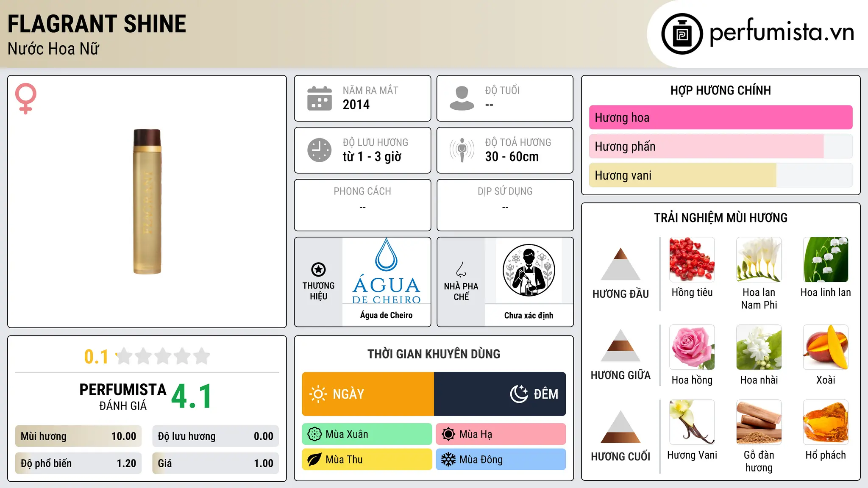The image size is (868, 488).
Task: Click the FLAGRANT SHINE title
Action: click(x=97, y=24)
